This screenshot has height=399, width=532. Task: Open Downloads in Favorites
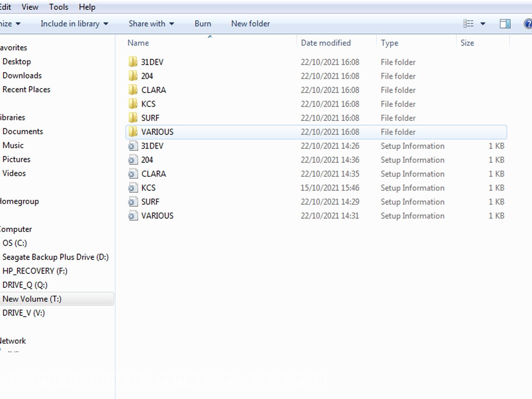click(22, 76)
